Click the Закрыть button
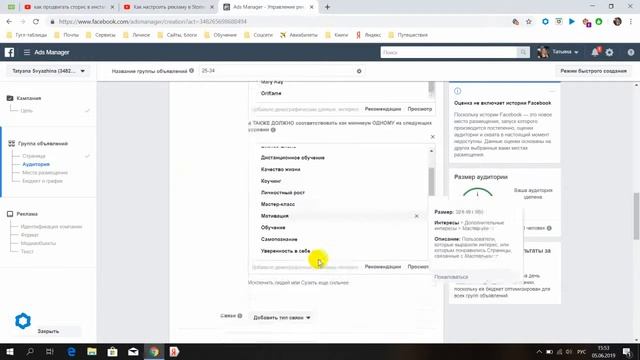This screenshot has width=640, height=360. pos(48,331)
